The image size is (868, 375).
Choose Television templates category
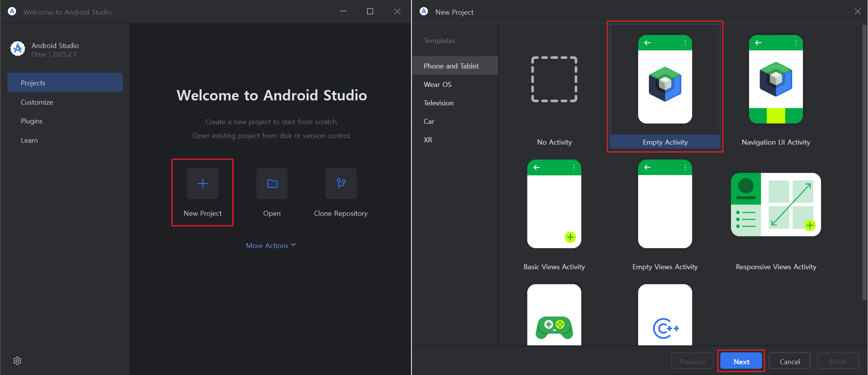(x=455, y=103)
